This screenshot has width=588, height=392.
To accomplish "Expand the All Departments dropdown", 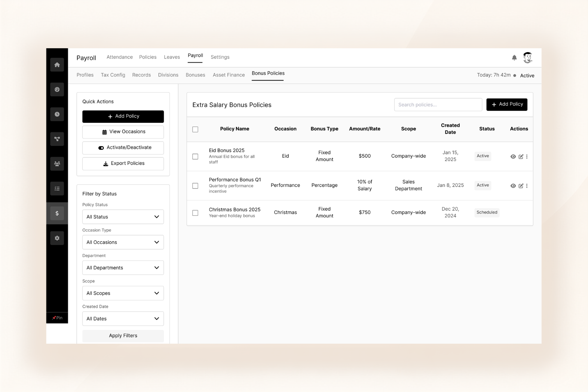I will click(123, 268).
